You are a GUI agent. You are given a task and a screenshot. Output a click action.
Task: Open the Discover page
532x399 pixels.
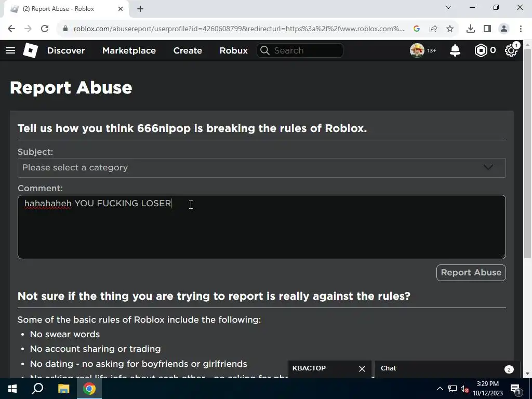click(66, 50)
